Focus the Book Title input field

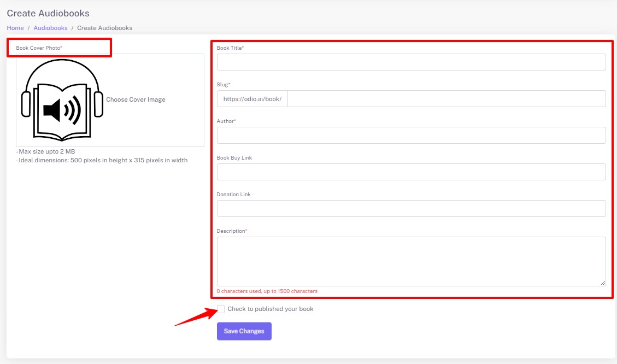click(411, 62)
